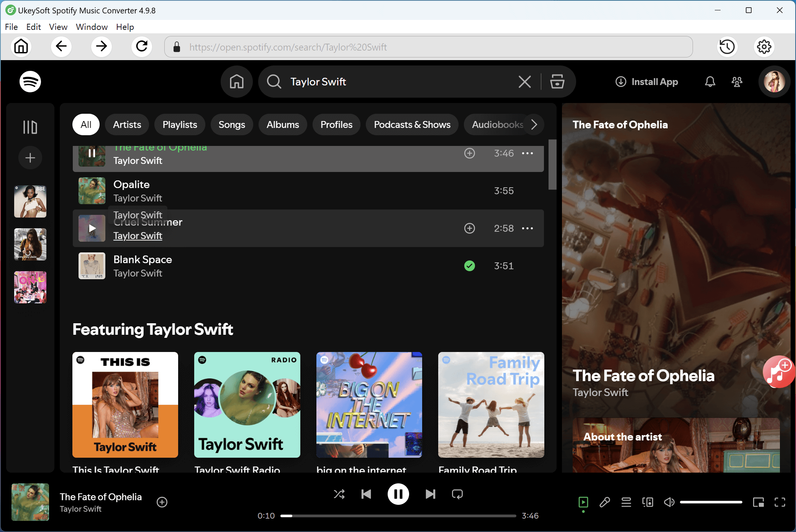Expand more search category filters with the chevron
Screen dimensions: 796x532
coord(534,124)
